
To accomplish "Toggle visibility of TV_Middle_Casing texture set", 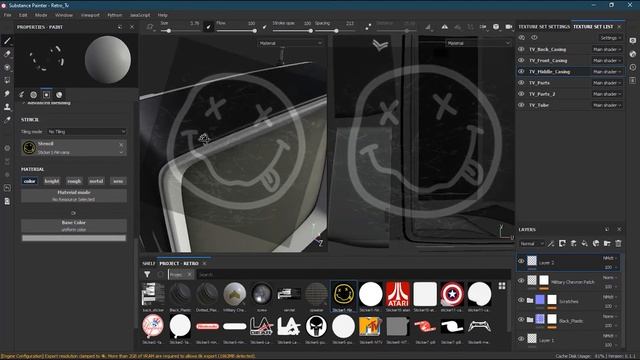I will click(521, 71).
